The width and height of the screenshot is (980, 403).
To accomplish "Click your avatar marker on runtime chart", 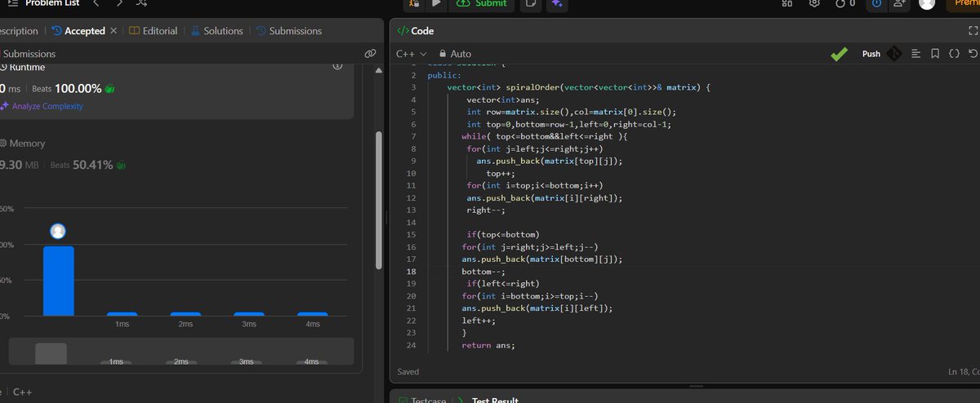I will [x=58, y=231].
